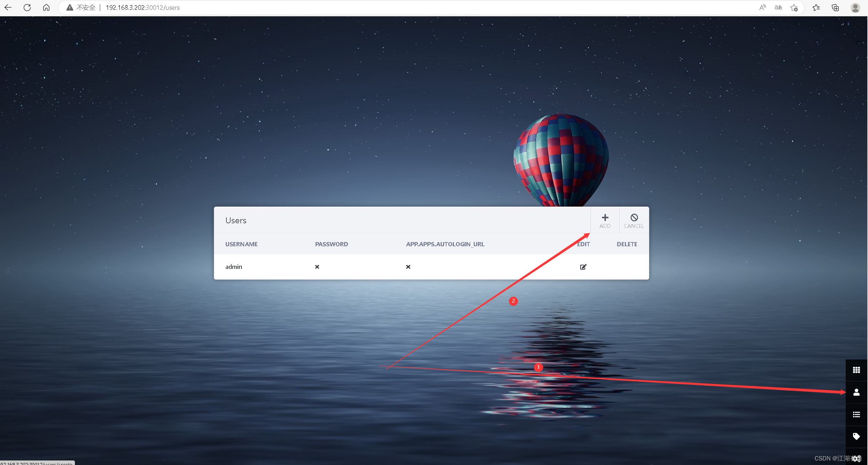Select DELETE column header option
This screenshot has height=465, width=868.
click(627, 244)
